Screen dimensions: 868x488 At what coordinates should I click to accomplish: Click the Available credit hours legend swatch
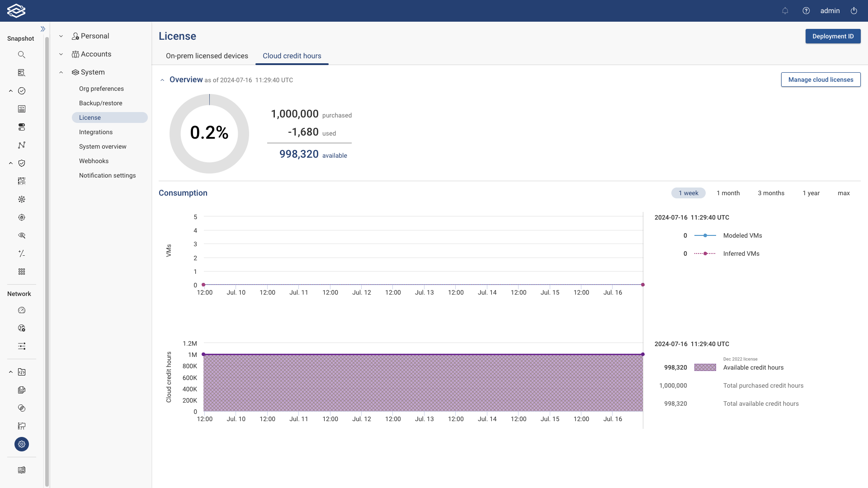point(705,367)
